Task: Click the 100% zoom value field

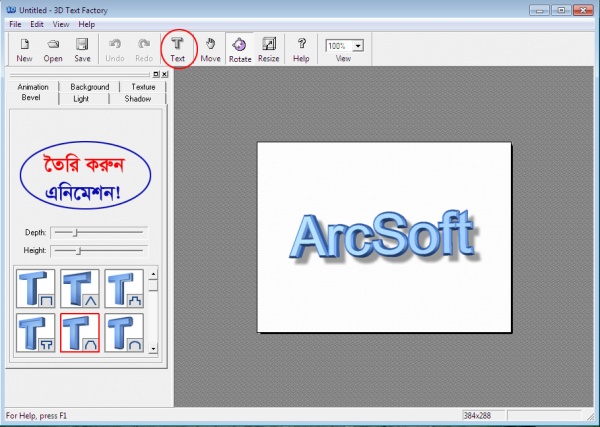Action: click(339, 46)
